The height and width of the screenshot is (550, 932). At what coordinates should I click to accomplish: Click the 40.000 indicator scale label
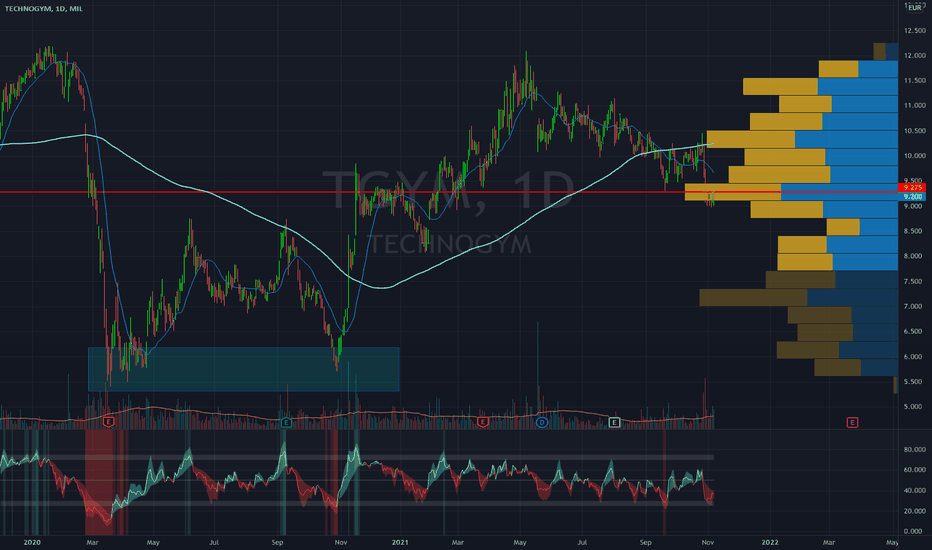pyautogui.click(x=914, y=491)
